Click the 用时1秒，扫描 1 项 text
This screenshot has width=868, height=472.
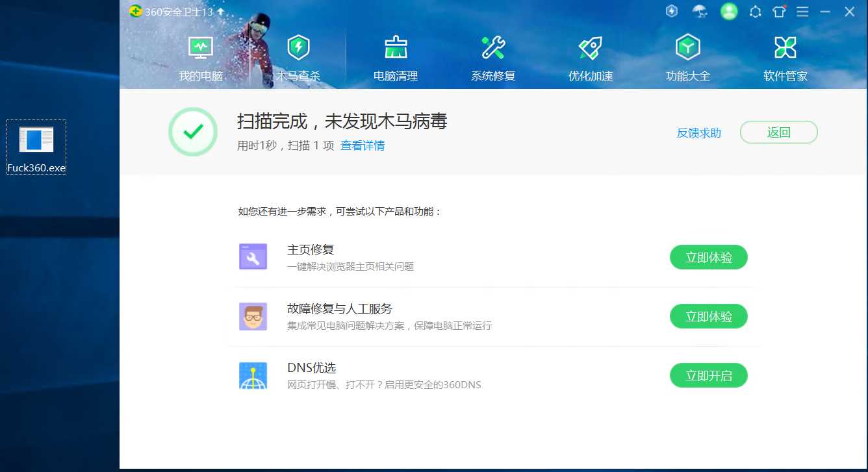(286, 145)
